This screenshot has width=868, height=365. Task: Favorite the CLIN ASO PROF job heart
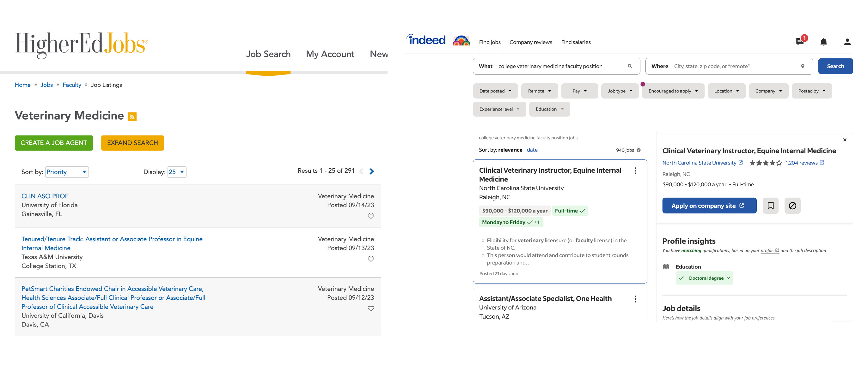(x=371, y=216)
